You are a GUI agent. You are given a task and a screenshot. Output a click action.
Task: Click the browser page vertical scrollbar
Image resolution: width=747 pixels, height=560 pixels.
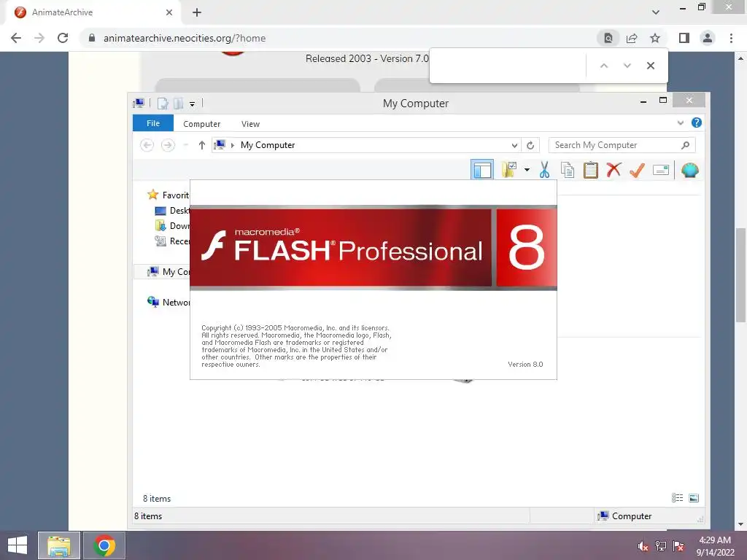pos(740,275)
